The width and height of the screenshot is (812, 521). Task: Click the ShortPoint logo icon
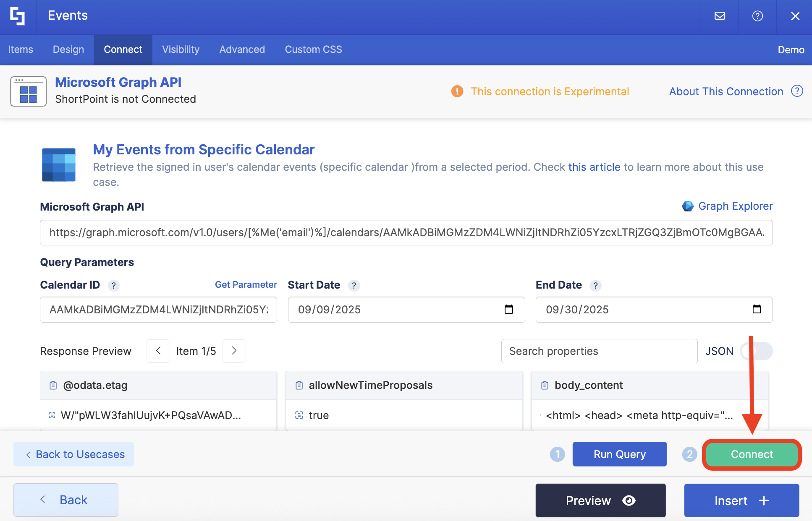click(18, 16)
